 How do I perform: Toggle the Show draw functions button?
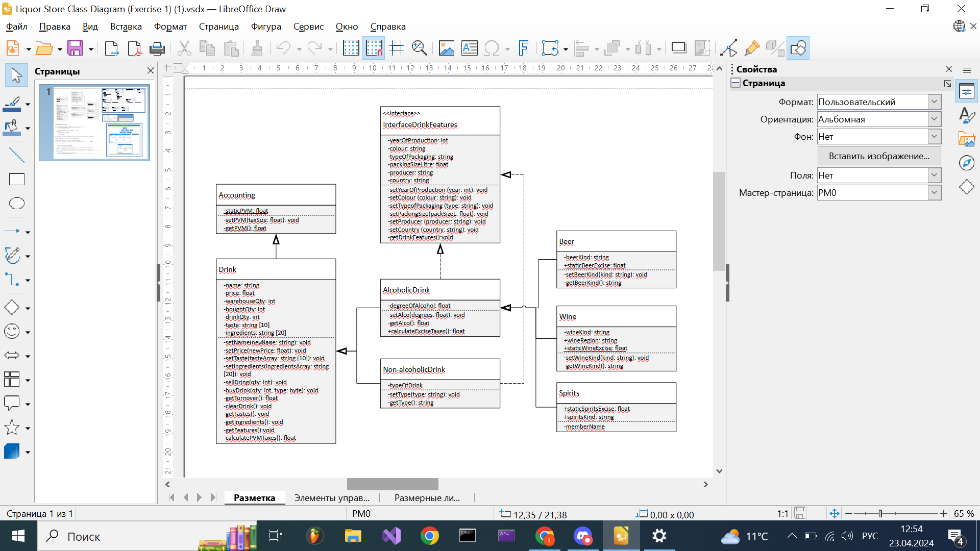(x=798, y=48)
